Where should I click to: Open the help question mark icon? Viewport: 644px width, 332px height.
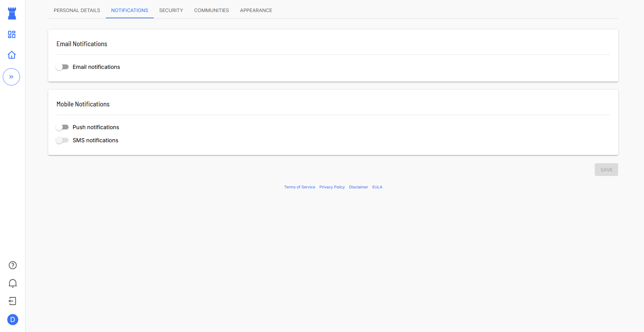pyautogui.click(x=13, y=265)
